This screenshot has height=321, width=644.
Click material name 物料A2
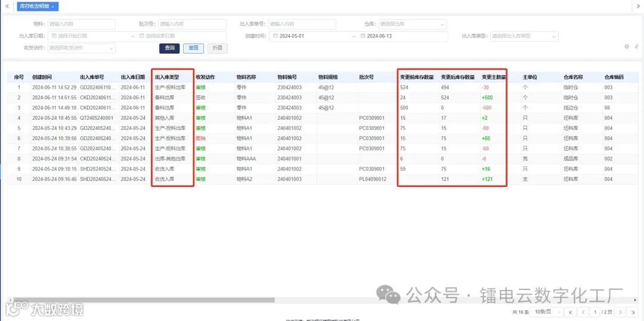tap(244, 179)
